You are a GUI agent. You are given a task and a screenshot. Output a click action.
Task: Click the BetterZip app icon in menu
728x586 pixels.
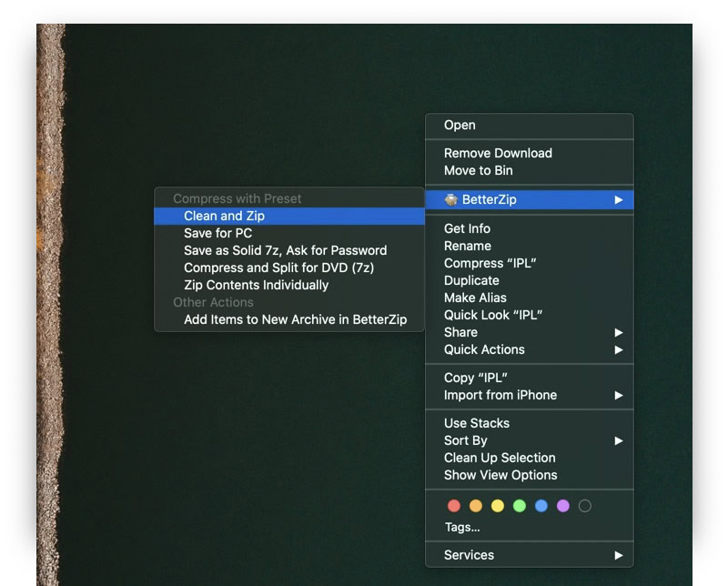pyautogui.click(x=450, y=200)
